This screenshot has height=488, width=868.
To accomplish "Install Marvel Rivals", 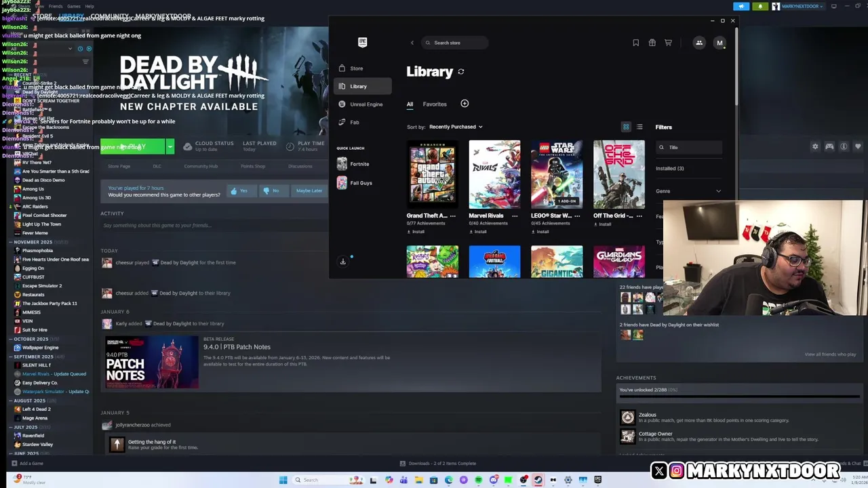I will point(477,232).
